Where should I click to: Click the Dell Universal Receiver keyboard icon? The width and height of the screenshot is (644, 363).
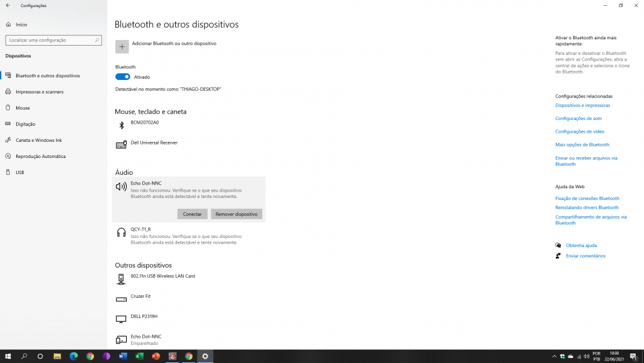[x=121, y=145]
